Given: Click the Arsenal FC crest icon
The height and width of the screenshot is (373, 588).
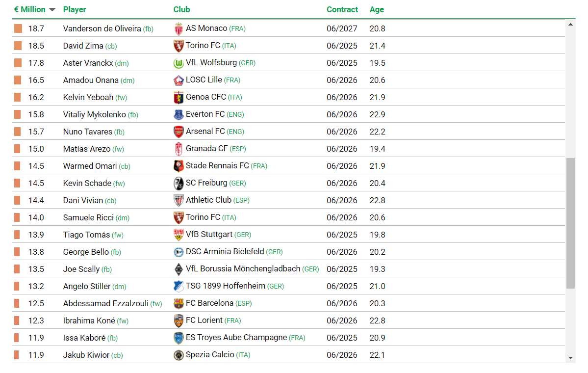Looking at the screenshot, I should pyautogui.click(x=179, y=132).
